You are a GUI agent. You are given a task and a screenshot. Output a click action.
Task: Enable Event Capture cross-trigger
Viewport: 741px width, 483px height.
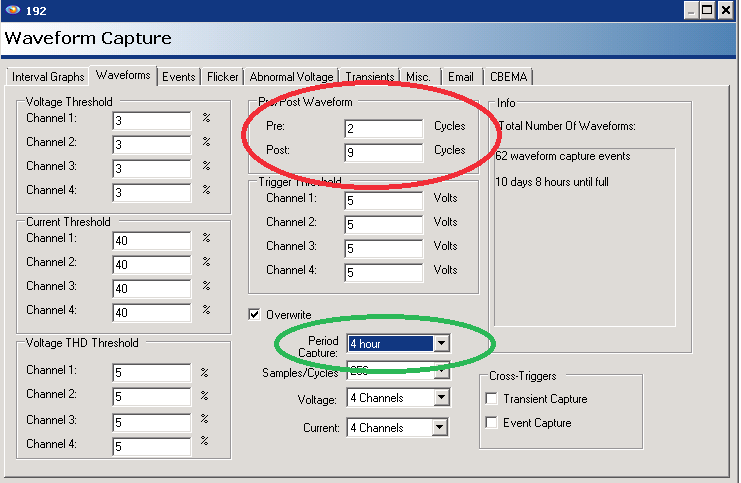pos(491,422)
